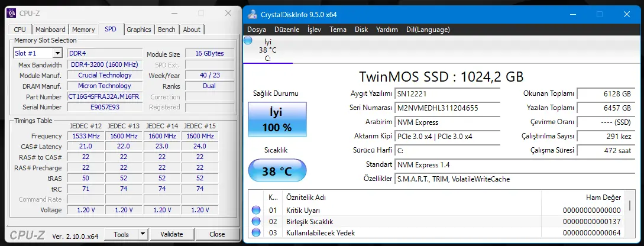Click the 38 °C temperature button

(277, 170)
